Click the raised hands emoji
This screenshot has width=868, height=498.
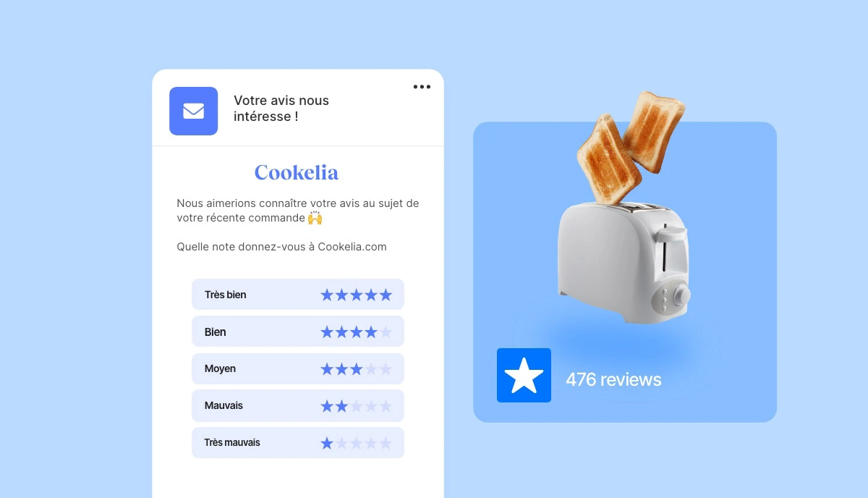point(315,218)
